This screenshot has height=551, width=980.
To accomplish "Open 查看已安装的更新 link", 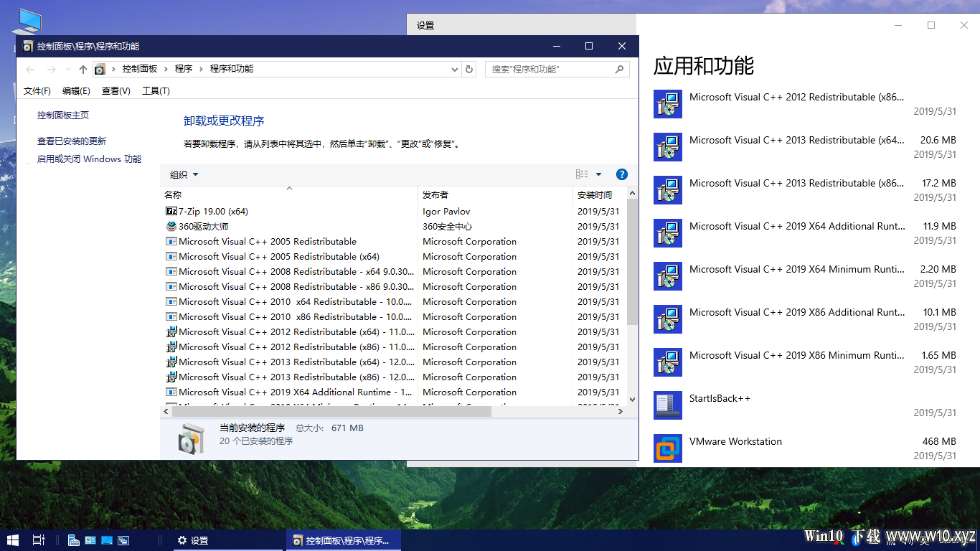I will 72,141.
